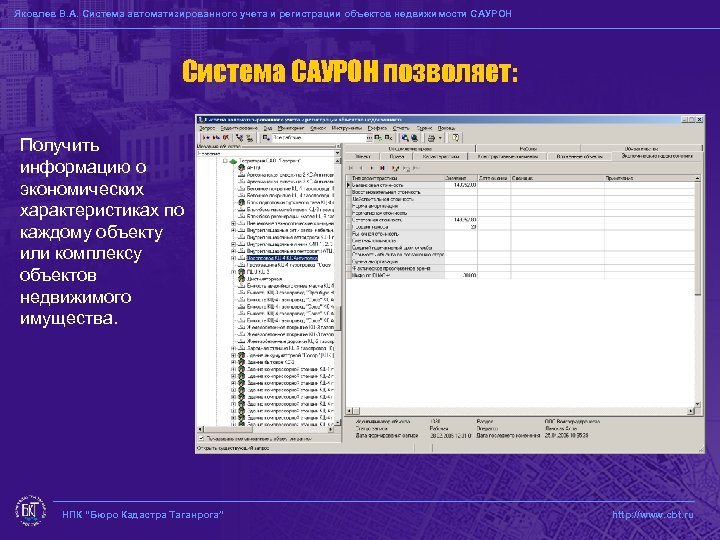Click the help question-mark toolbar icon
720x540 pixels.
point(455,137)
